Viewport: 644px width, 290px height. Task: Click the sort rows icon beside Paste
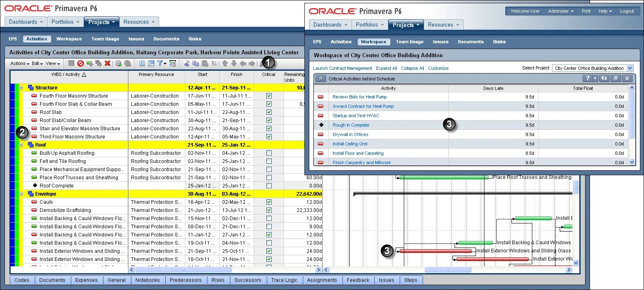click(214, 63)
